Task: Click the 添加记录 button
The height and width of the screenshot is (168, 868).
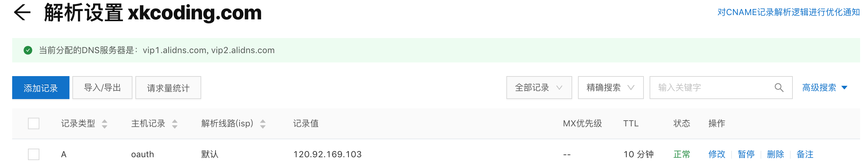Action: [41, 88]
